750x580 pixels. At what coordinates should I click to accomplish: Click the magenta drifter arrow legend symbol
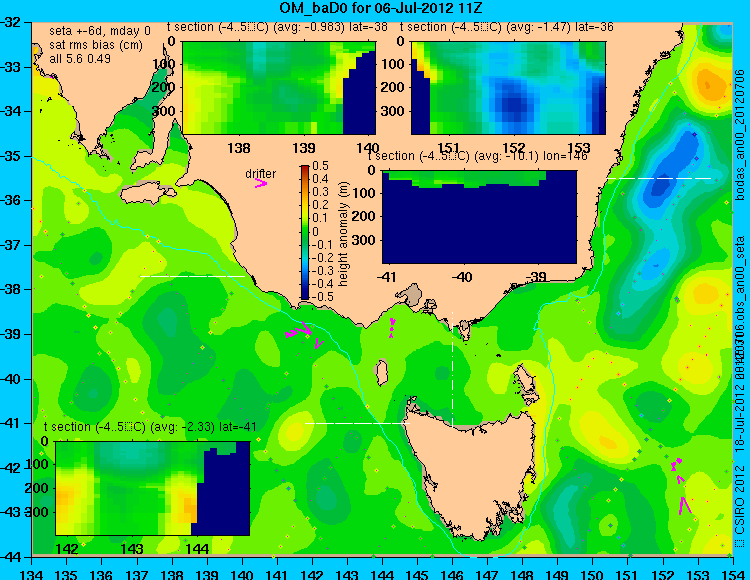[x=260, y=184]
